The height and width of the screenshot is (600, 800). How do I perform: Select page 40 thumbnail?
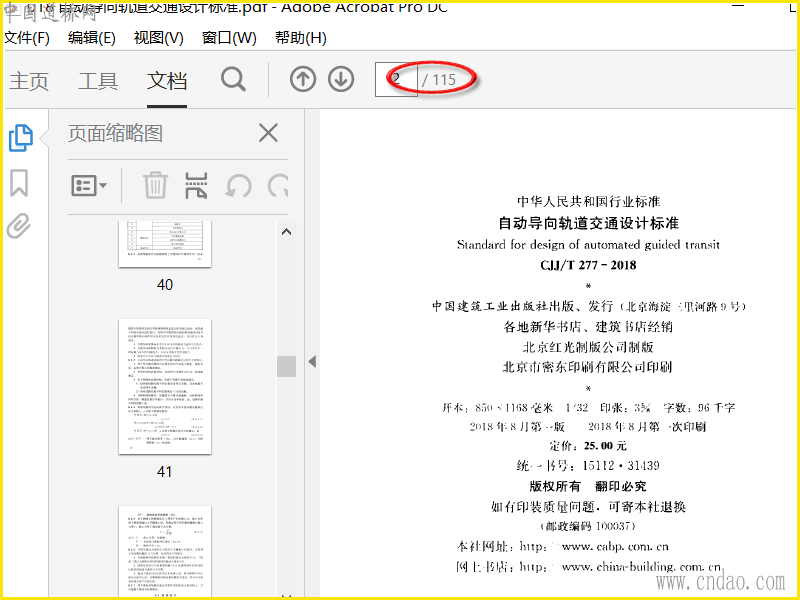[165, 244]
